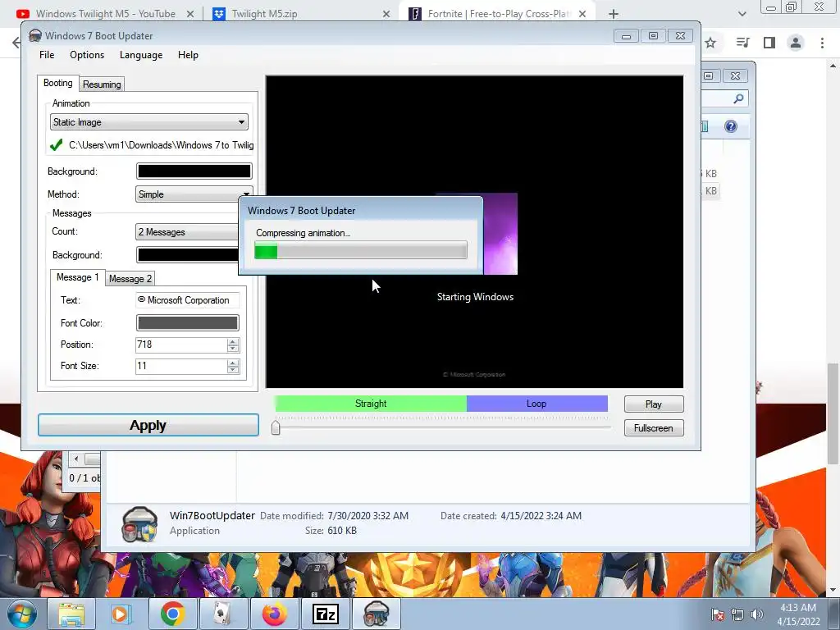Toggle the Explorer preview pane icon
This screenshot has height=630, width=840.
tap(705, 126)
